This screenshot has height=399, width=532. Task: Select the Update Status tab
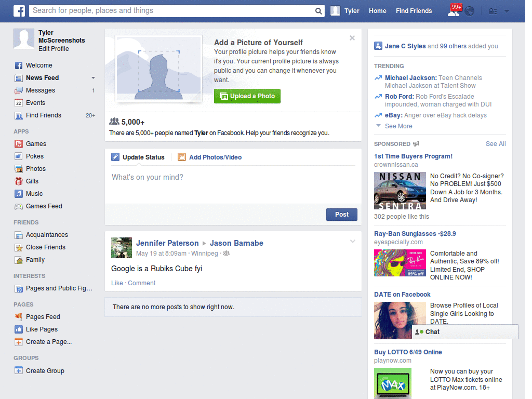[x=143, y=157]
